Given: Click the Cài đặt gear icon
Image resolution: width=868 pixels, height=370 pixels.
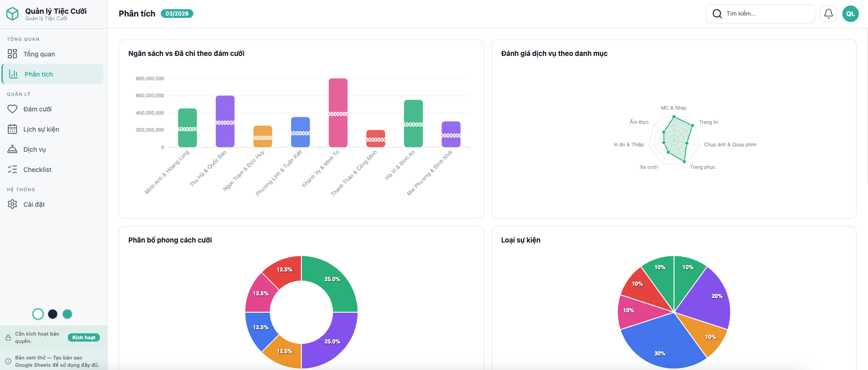Looking at the screenshot, I should [12, 204].
